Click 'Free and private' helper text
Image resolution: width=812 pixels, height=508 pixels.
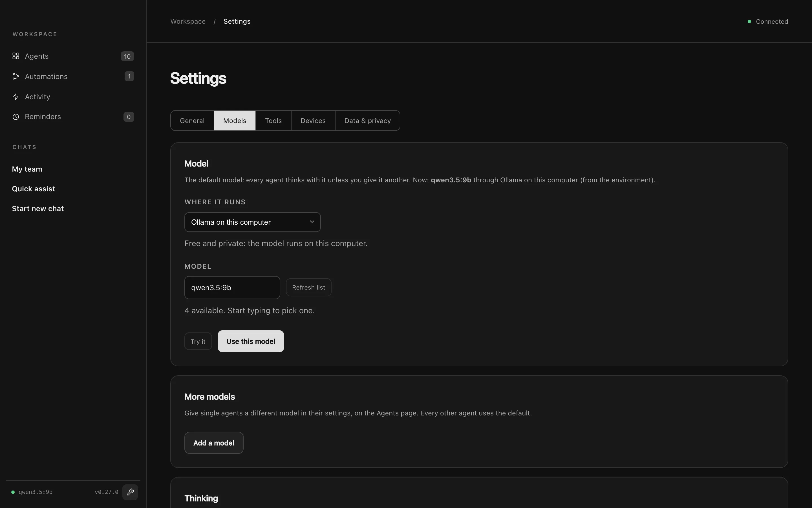click(x=276, y=243)
